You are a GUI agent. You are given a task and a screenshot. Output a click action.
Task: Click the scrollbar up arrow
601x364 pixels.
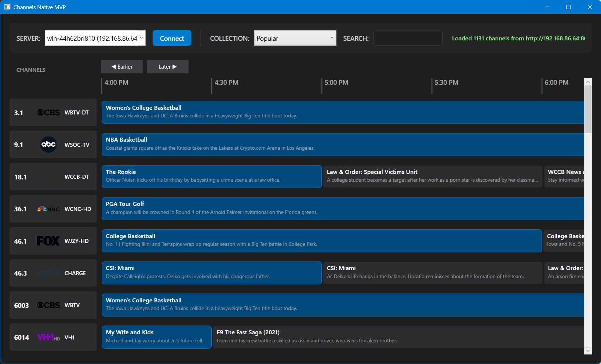tap(588, 82)
